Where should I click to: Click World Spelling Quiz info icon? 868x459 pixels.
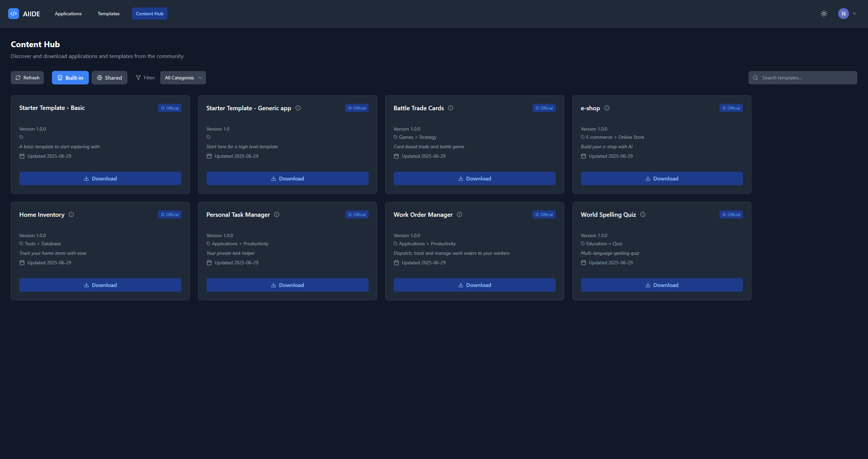click(x=643, y=214)
